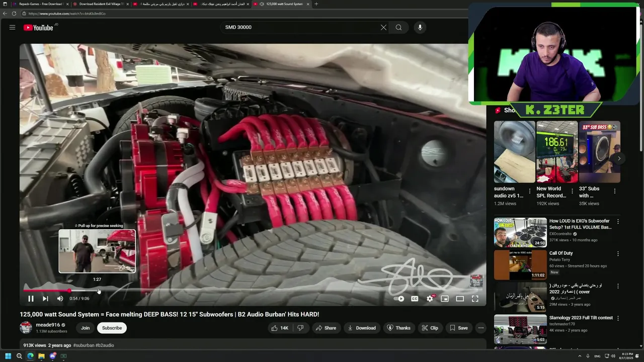Clear the SMD 30000 search text
644x362 pixels.
point(383,27)
